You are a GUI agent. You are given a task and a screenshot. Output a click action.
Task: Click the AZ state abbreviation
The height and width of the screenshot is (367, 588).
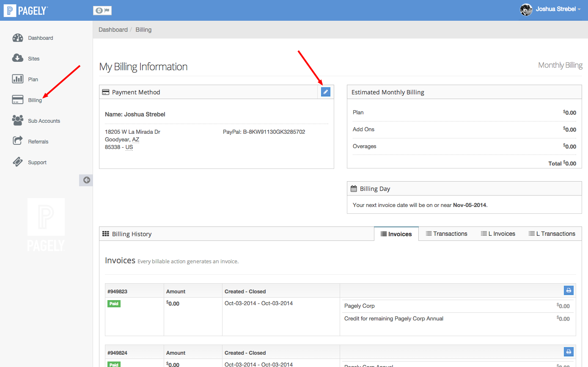135,140
